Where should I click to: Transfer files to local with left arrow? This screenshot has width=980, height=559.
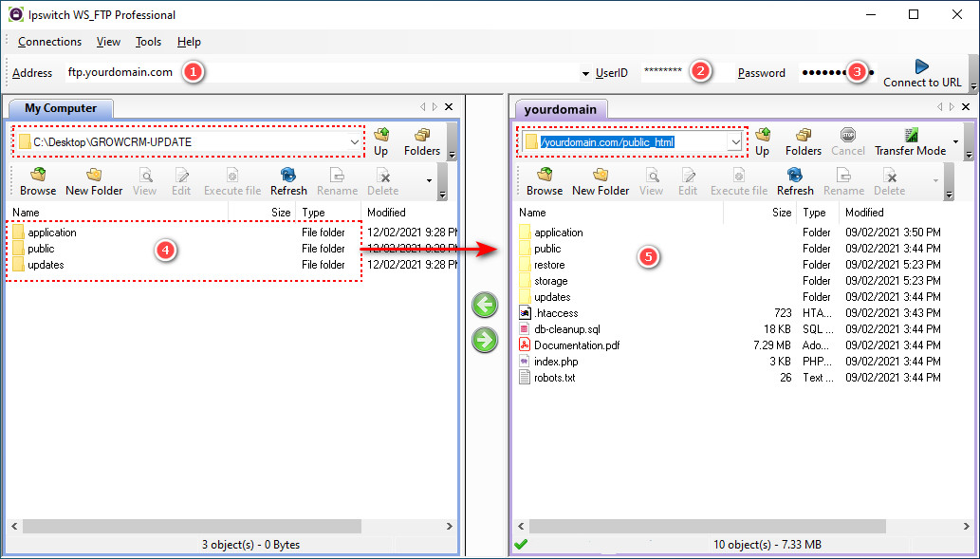pyautogui.click(x=485, y=306)
